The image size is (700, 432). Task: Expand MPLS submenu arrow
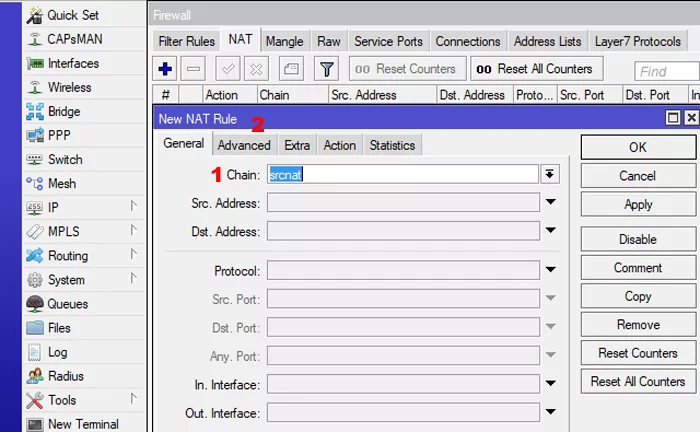(x=133, y=230)
